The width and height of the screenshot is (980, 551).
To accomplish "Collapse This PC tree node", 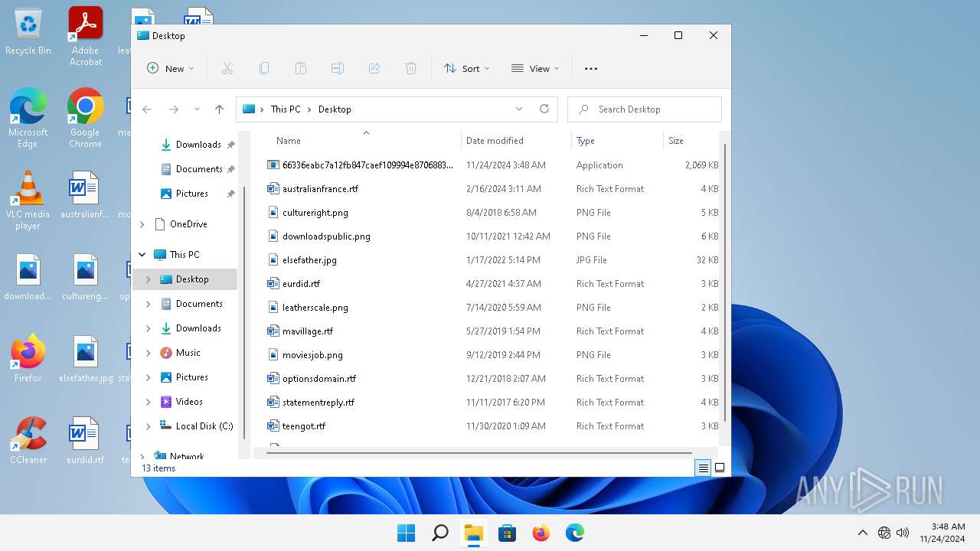I will pos(142,255).
